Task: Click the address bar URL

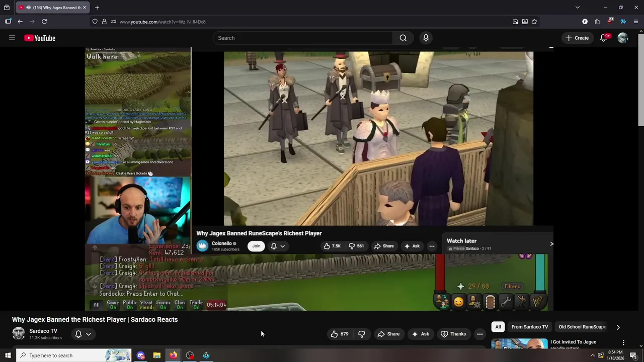Action: pyautogui.click(x=163, y=22)
